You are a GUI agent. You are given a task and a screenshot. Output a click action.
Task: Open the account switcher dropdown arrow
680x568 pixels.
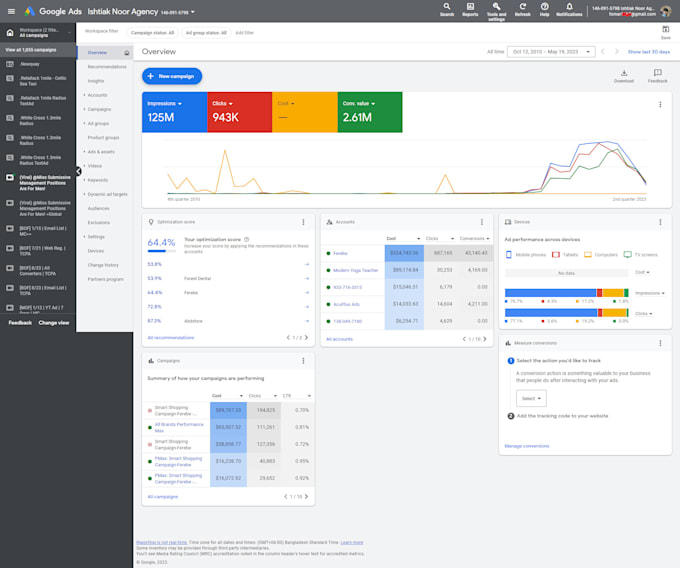[193, 12]
